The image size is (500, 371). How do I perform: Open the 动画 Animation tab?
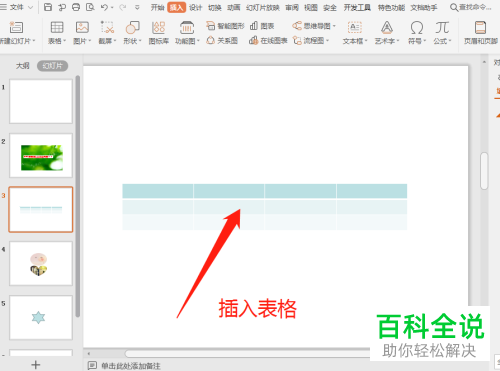234,7
